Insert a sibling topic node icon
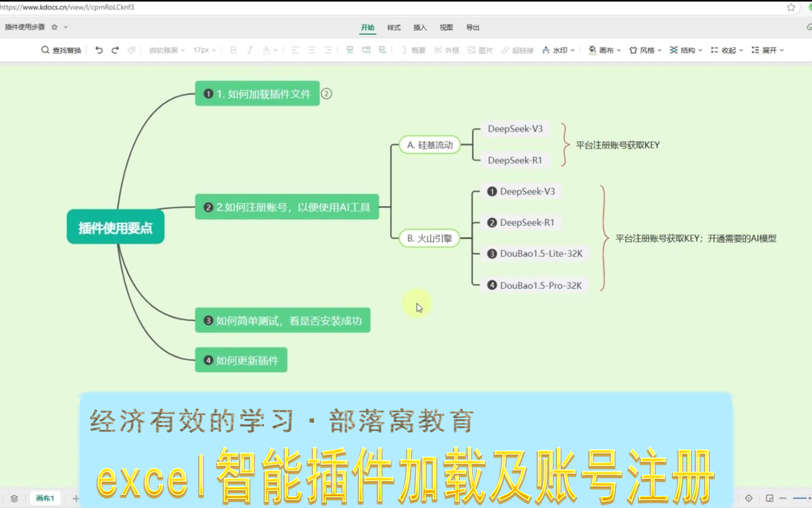812x508 pixels. click(350, 50)
